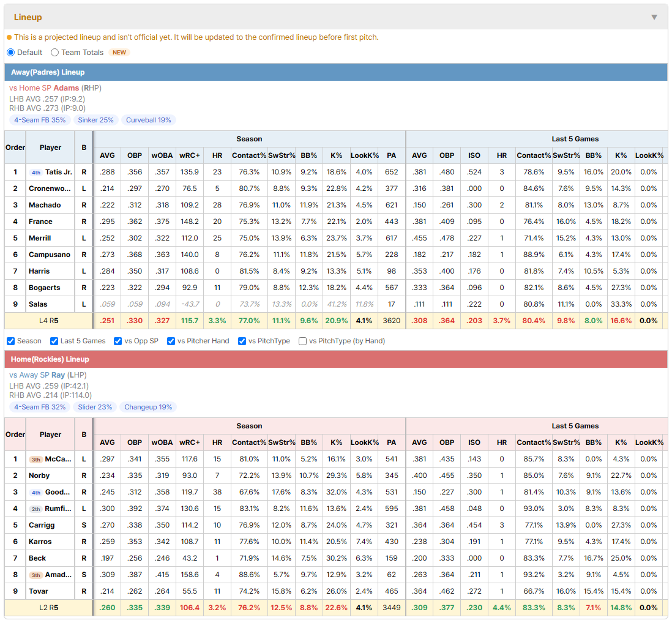Click Norby in the Rockies lineup

39,476
